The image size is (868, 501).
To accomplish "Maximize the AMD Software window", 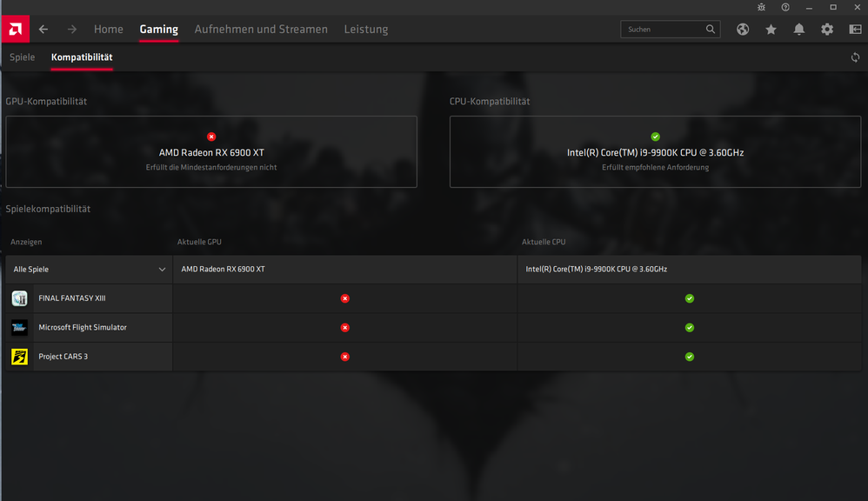I will 833,7.
